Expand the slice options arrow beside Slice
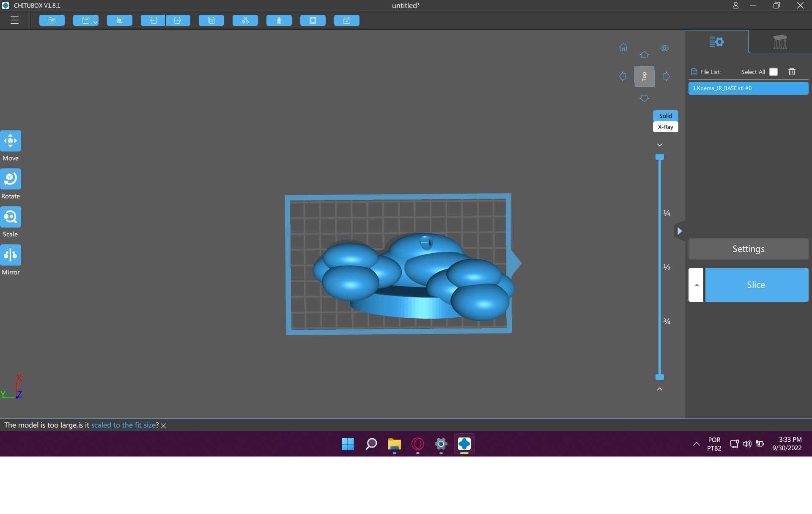812x514 pixels. click(696, 285)
